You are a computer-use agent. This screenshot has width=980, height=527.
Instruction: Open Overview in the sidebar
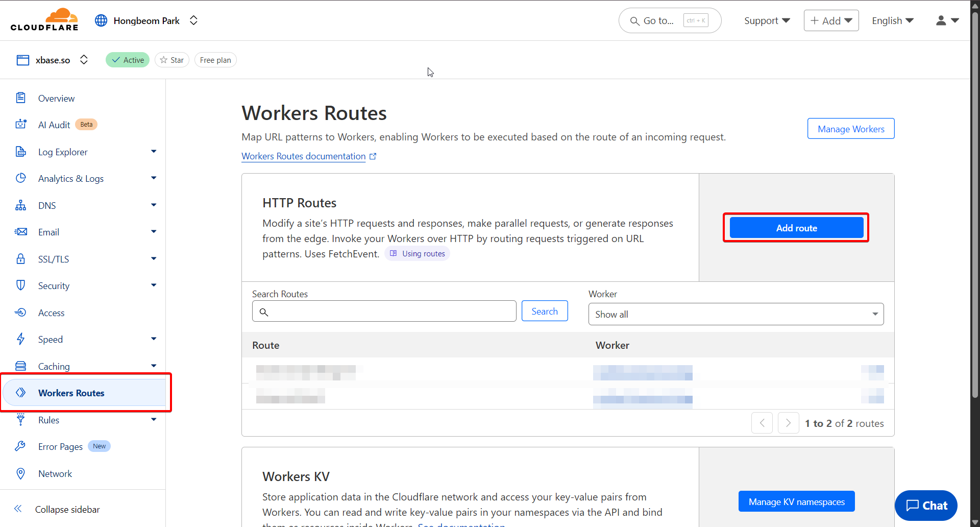(x=56, y=98)
